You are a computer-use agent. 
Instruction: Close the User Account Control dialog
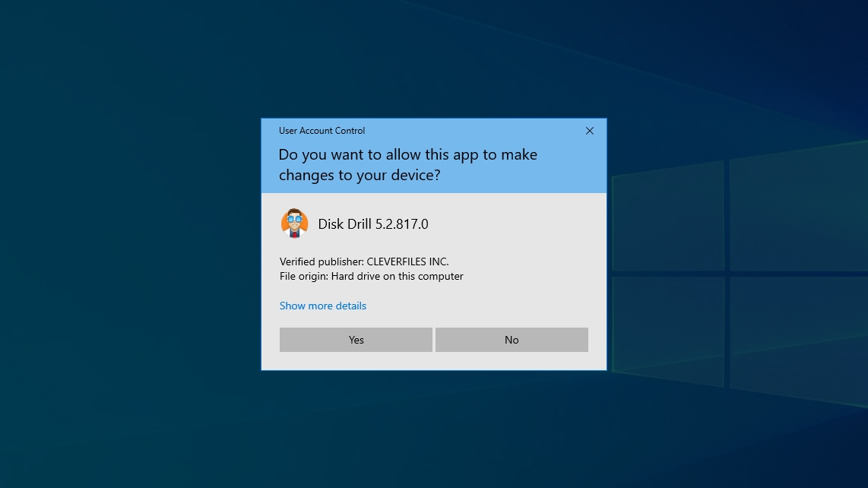[x=590, y=131]
